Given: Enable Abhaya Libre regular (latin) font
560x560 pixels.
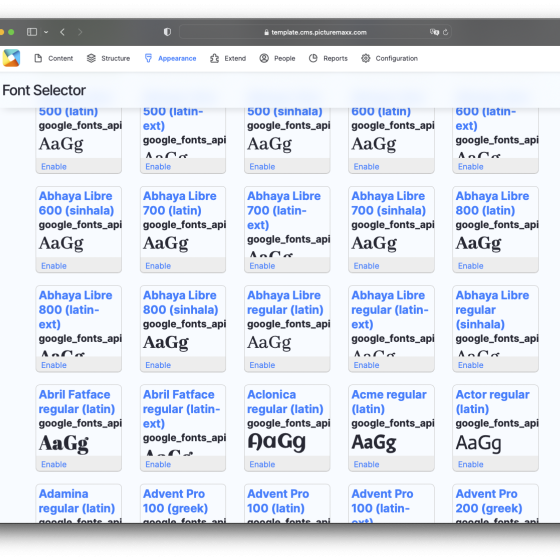Looking at the screenshot, I should [262, 365].
